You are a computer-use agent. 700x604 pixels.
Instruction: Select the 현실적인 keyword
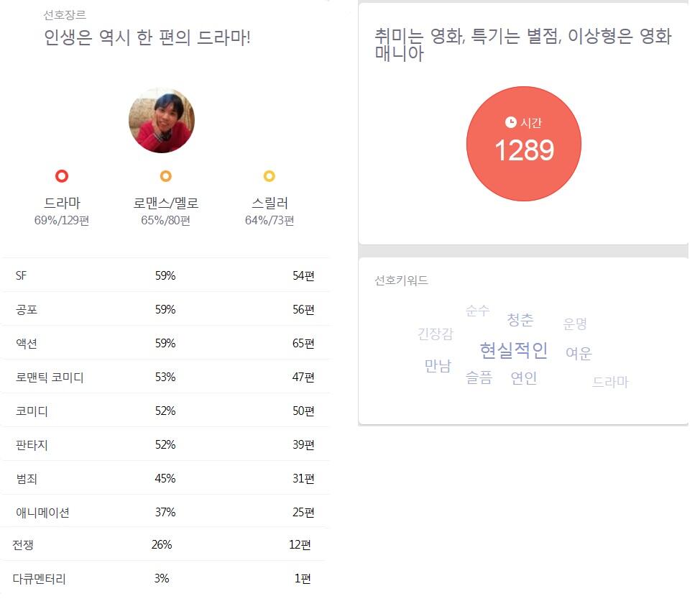[x=513, y=350]
